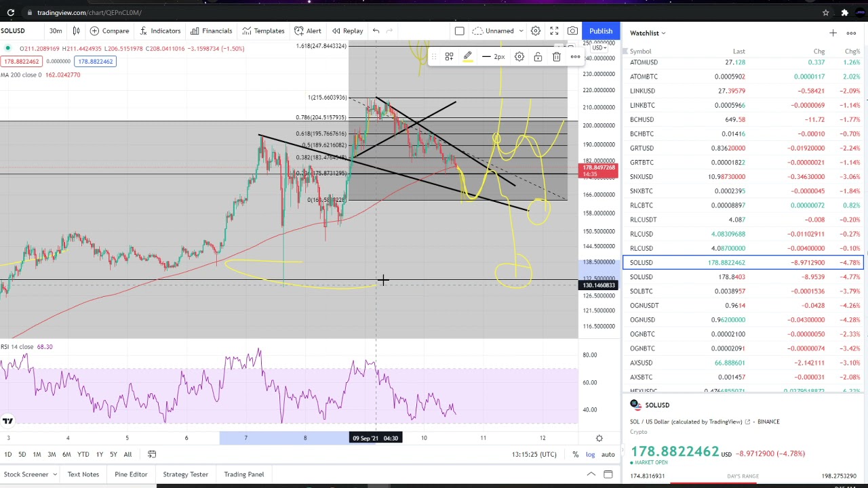The height and width of the screenshot is (488, 868).
Task: Open time axis settings gear icon
Action: click(x=599, y=439)
